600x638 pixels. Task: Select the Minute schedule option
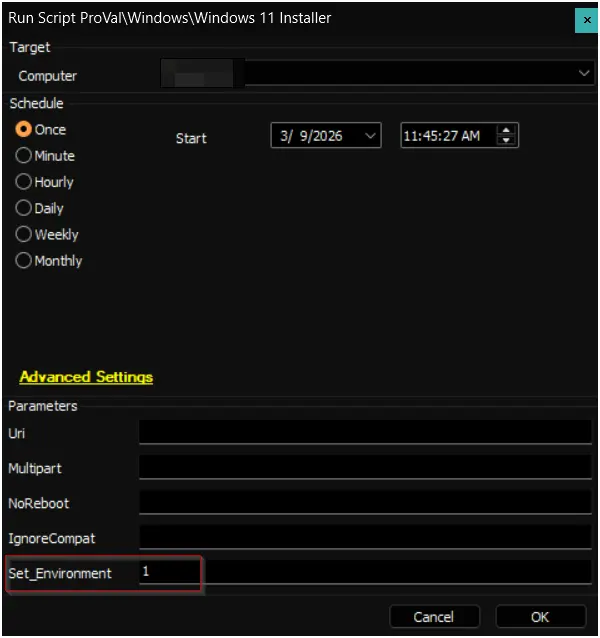(24, 156)
